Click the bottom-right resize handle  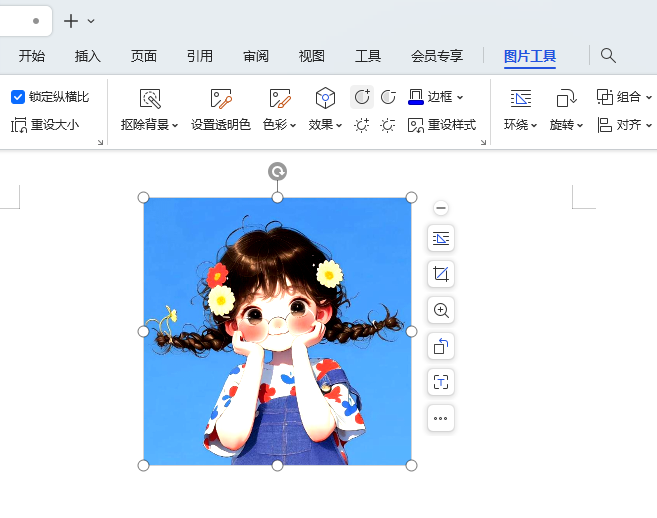pos(411,466)
